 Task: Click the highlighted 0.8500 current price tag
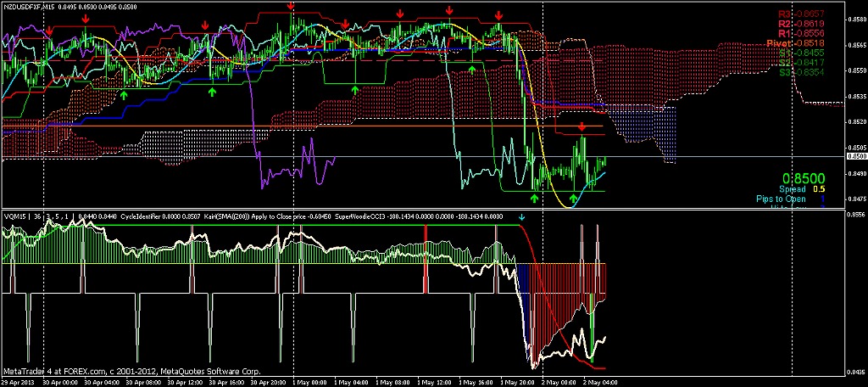click(858, 157)
